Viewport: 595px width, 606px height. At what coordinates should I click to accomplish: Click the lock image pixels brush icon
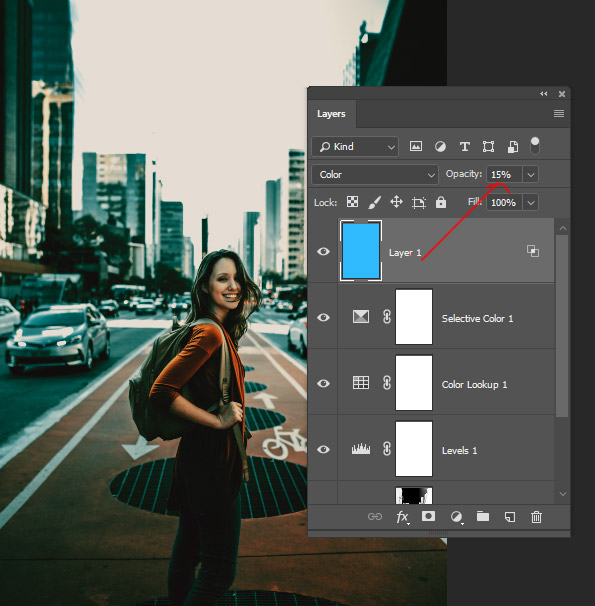tap(374, 202)
